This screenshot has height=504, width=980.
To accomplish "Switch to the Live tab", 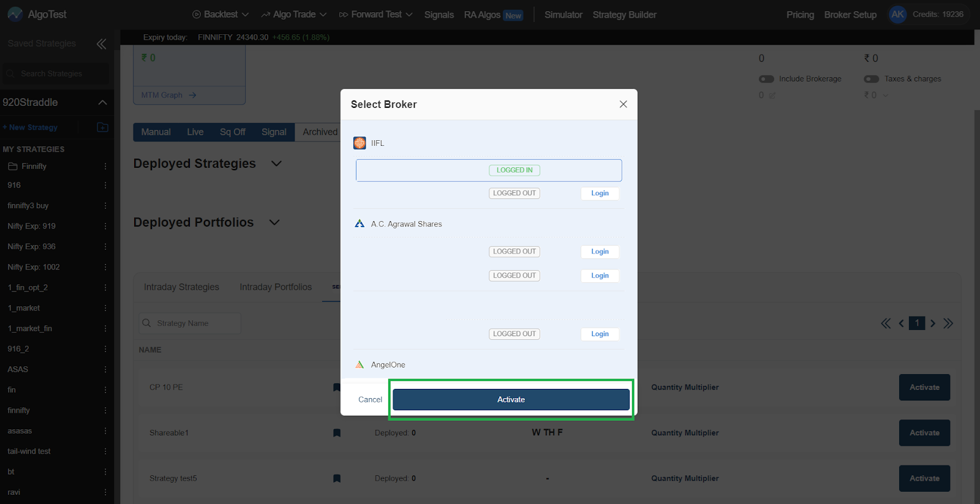I will (x=195, y=132).
